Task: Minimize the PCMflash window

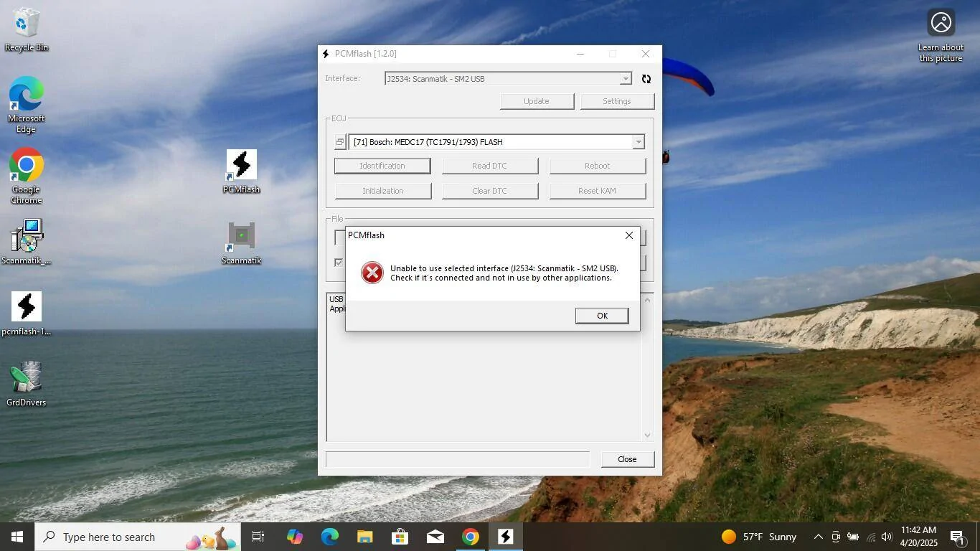Action: click(580, 54)
